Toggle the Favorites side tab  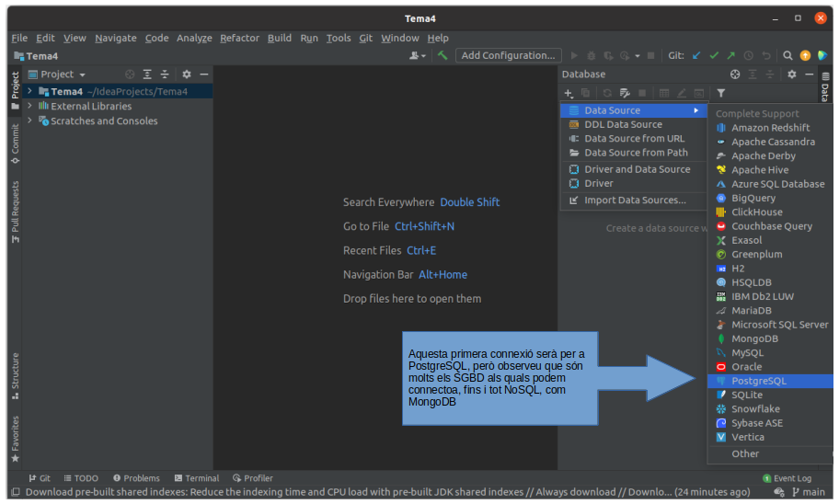15,440
